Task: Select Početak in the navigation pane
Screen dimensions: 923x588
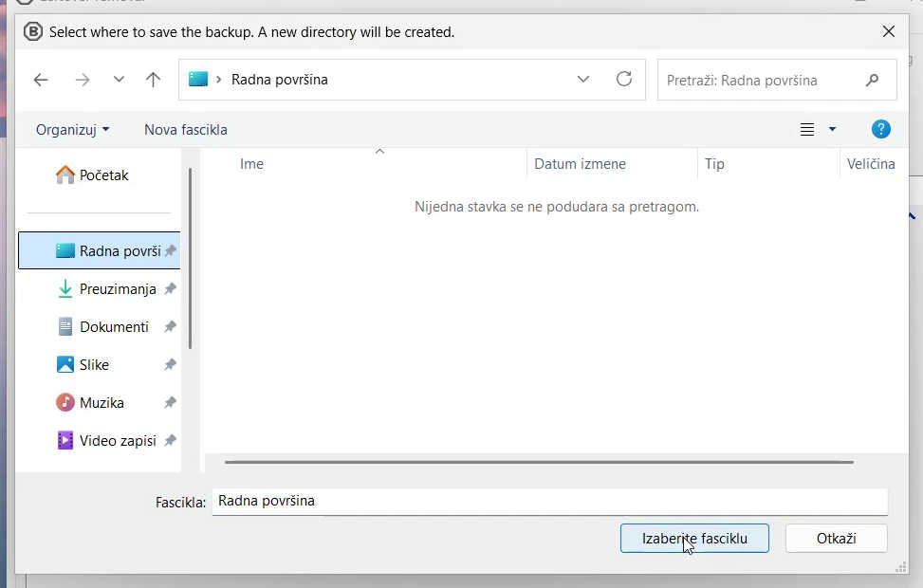Action: (103, 175)
